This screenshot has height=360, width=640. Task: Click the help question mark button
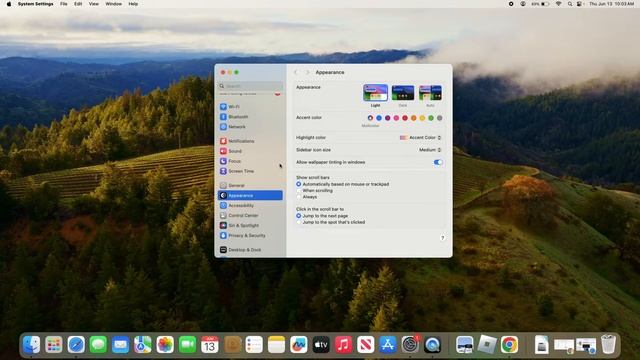point(442,238)
